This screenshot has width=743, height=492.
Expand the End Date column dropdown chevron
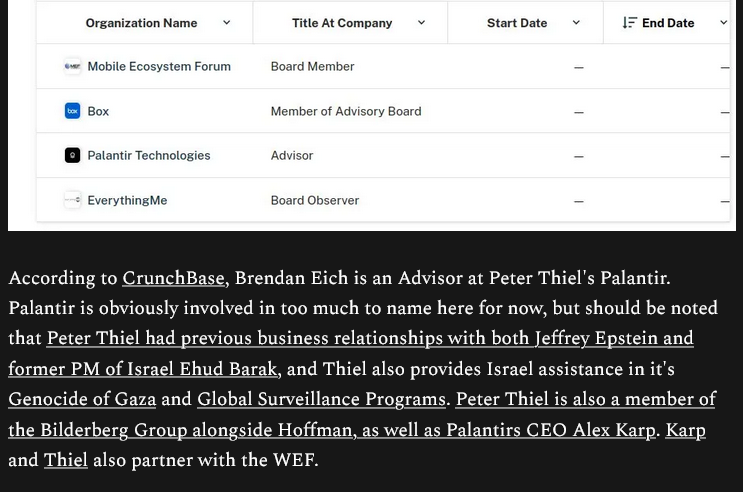[724, 23]
